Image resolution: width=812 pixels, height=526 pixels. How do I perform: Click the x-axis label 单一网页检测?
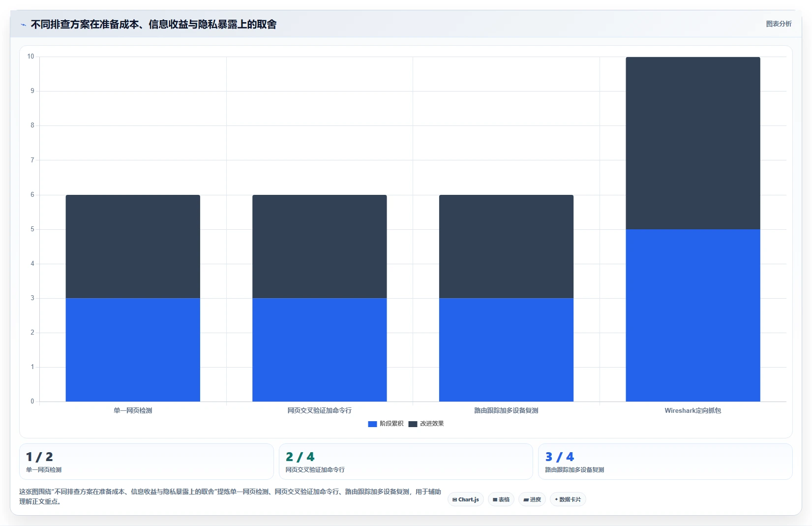pyautogui.click(x=133, y=410)
